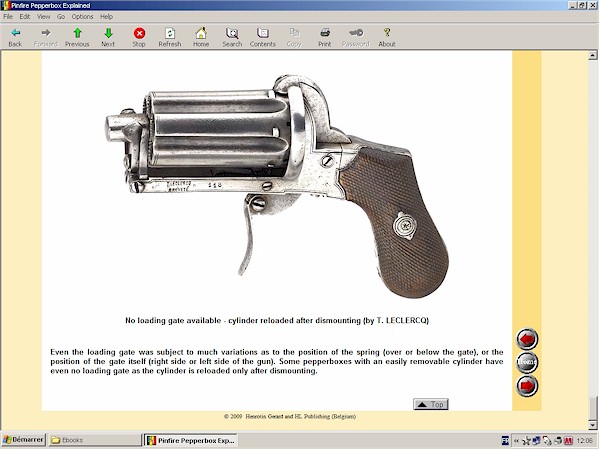Click the caption mentioning T. LECLERCQ
The image size is (600, 450).
(277, 320)
